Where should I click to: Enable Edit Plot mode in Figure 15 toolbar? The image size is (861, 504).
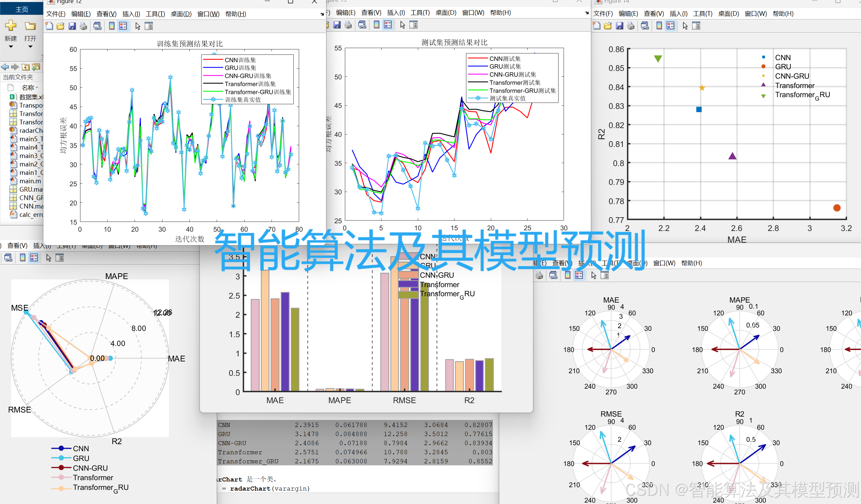click(402, 25)
